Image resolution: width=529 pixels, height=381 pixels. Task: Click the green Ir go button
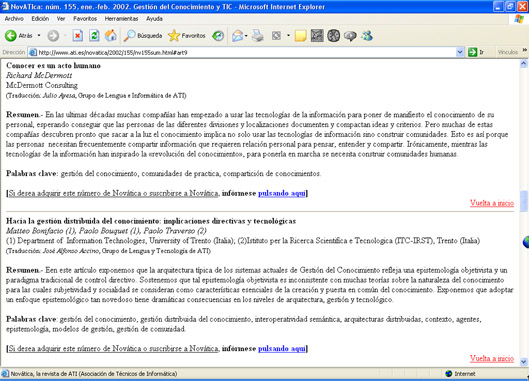(476, 52)
